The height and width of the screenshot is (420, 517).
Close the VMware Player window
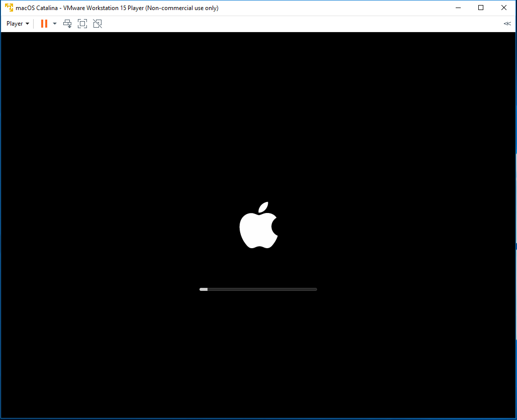pos(504,8)
